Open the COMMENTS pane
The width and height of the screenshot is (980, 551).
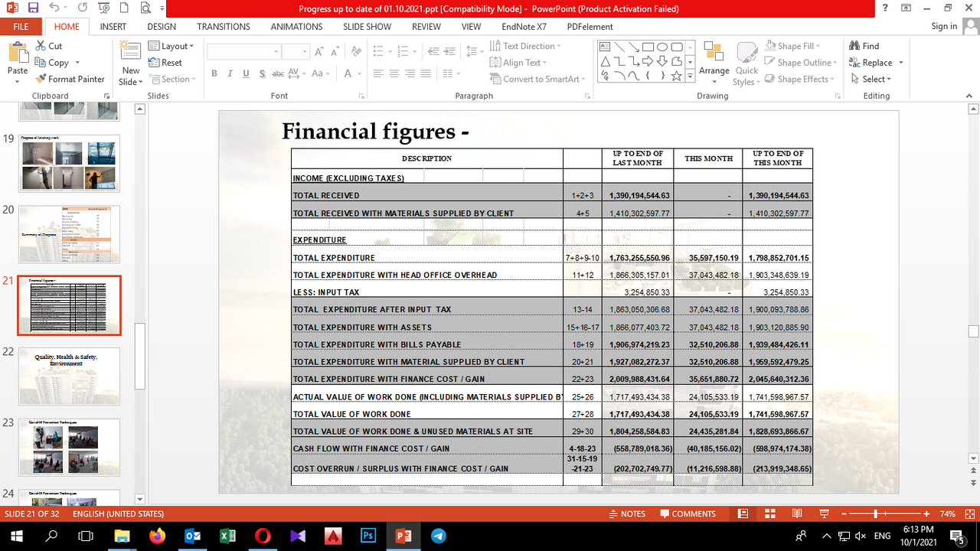click(x=688, y=514)
